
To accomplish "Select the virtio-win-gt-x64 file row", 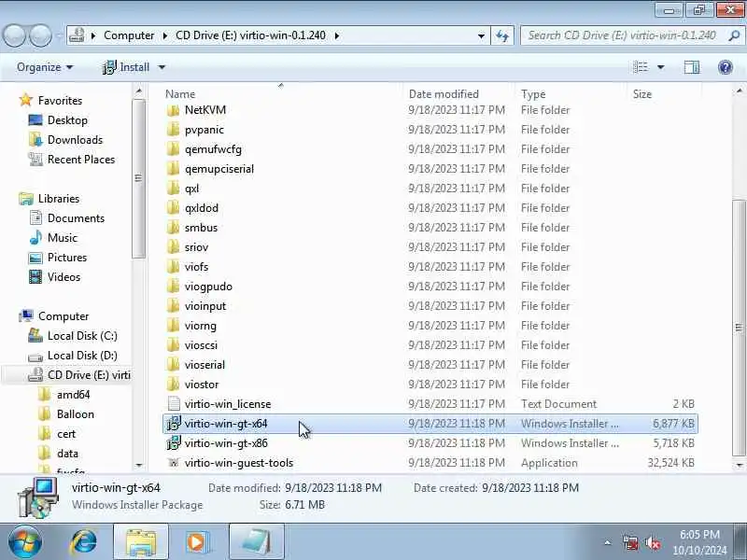I will [430, 424].
